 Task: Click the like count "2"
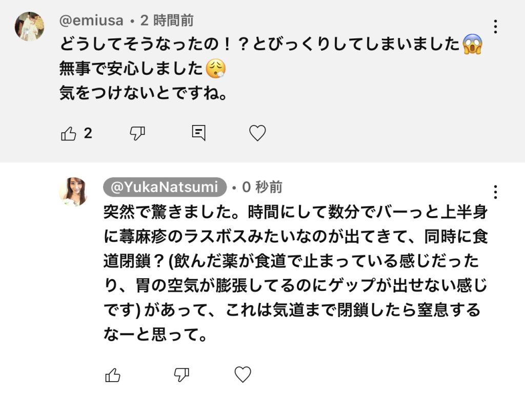coord(88,134)
